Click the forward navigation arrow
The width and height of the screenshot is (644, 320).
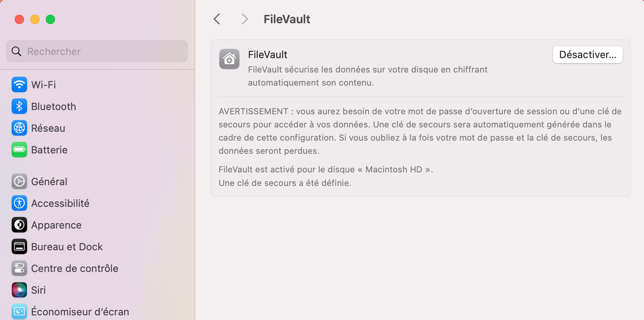pyautogui.click(x=244, y=19)
